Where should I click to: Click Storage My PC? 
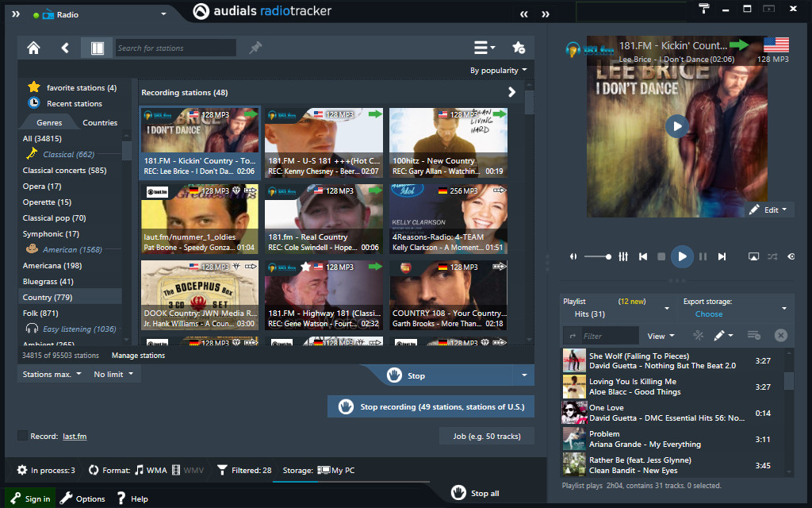pyautogui.click(x=336, y=470)
